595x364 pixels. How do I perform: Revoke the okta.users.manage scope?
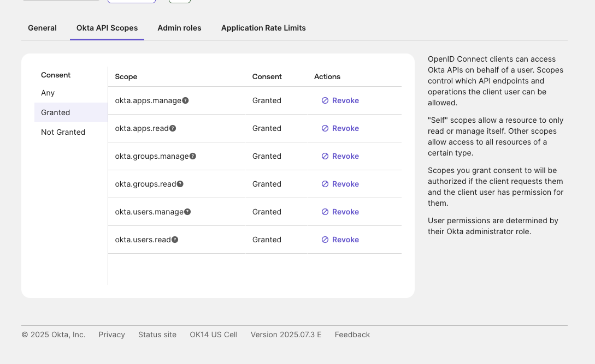pyautogui.click(x=340, y=212)
